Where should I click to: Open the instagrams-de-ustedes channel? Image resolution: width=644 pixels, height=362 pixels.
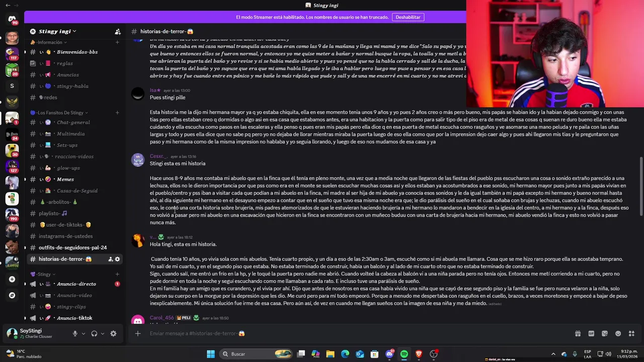(x=74, y=236)
